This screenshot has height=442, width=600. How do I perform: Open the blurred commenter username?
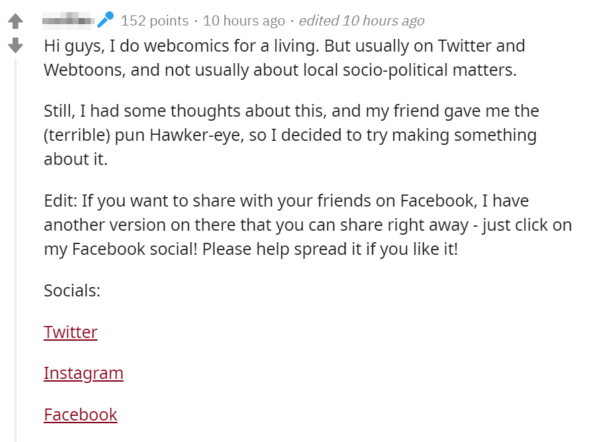(x=69, y=21)
